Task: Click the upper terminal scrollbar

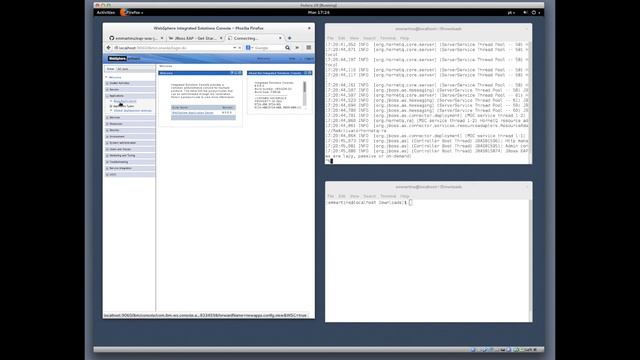Action: coord(530,102)
